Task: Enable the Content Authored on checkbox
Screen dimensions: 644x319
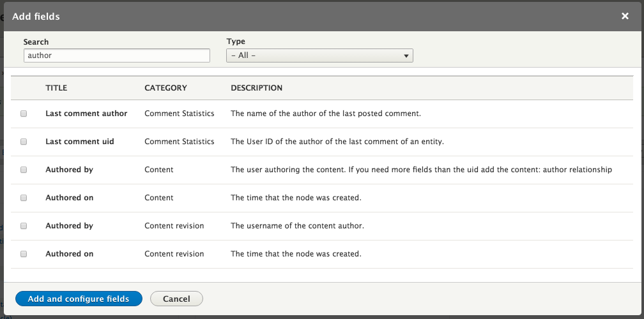Action: (x=24, y=198)
